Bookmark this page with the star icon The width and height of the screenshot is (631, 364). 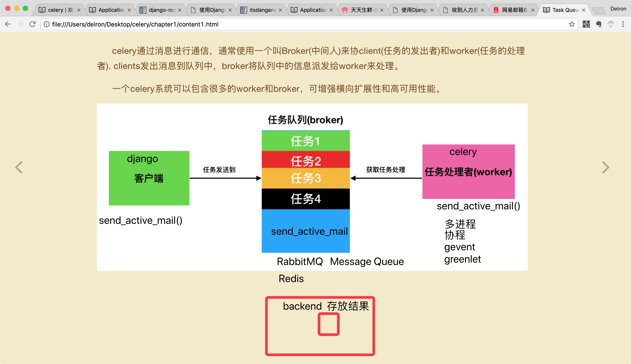571,24
